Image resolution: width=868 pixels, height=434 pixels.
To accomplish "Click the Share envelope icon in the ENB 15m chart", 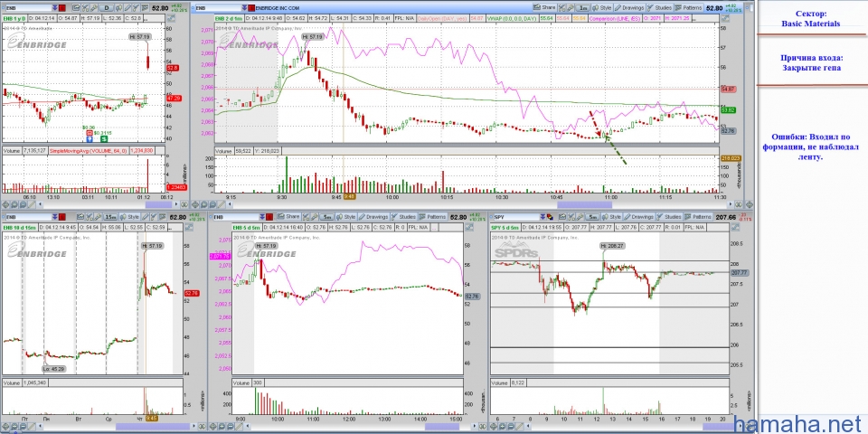I will (x=80, y=217).
